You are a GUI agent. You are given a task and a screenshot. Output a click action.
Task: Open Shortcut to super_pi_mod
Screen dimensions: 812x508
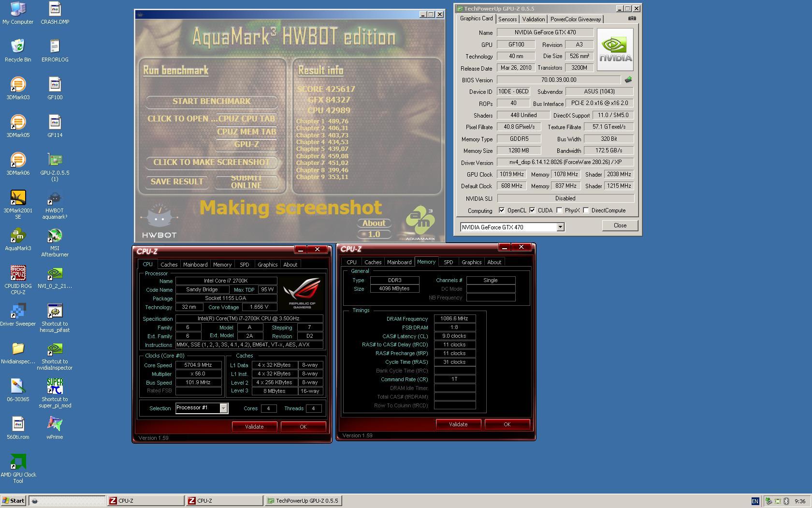tap(55, 393)
